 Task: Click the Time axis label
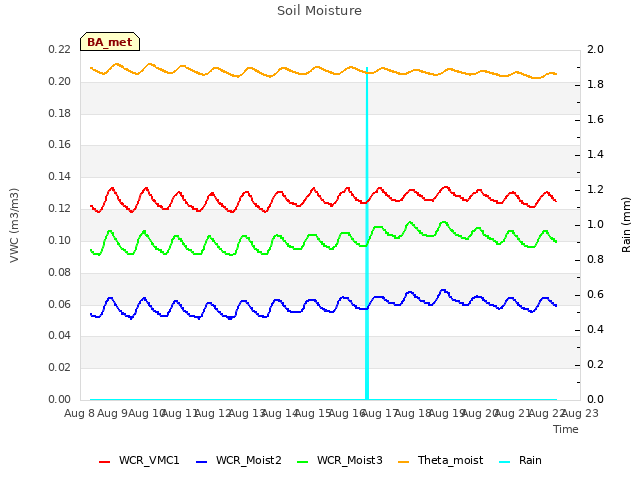tap(566, 429)
